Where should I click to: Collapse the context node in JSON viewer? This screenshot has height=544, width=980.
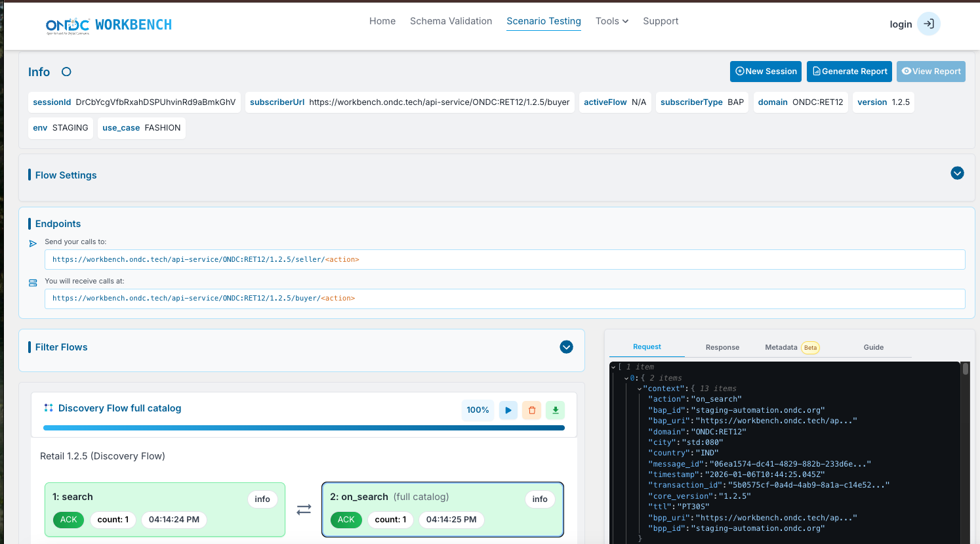point(640,388)
